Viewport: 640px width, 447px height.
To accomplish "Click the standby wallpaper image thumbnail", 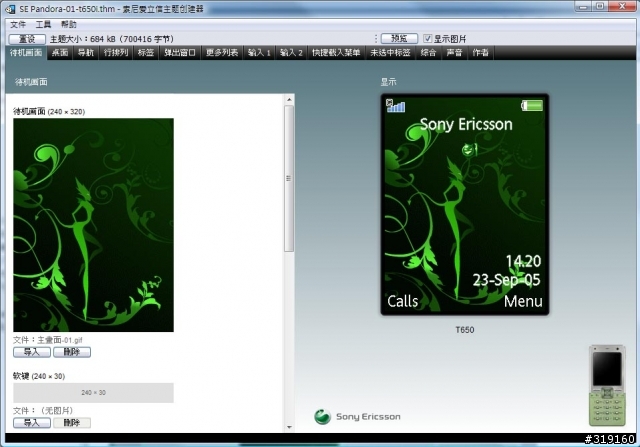I will [93, 225].
